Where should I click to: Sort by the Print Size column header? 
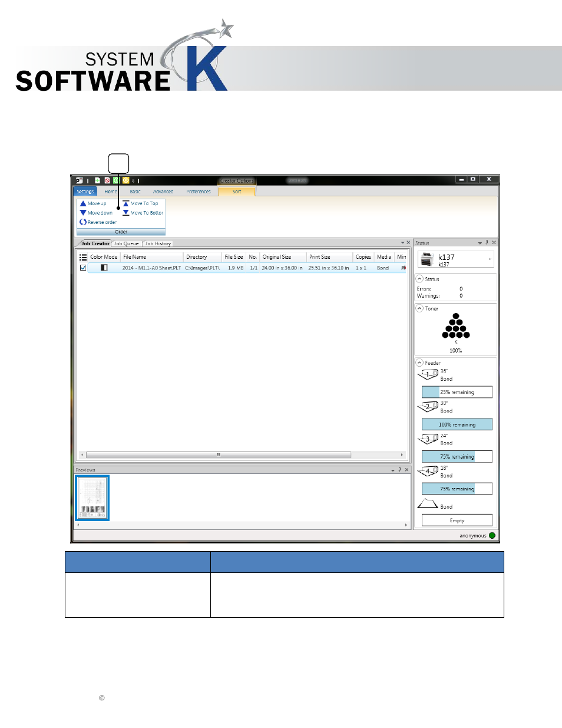(x=330, y=257)
